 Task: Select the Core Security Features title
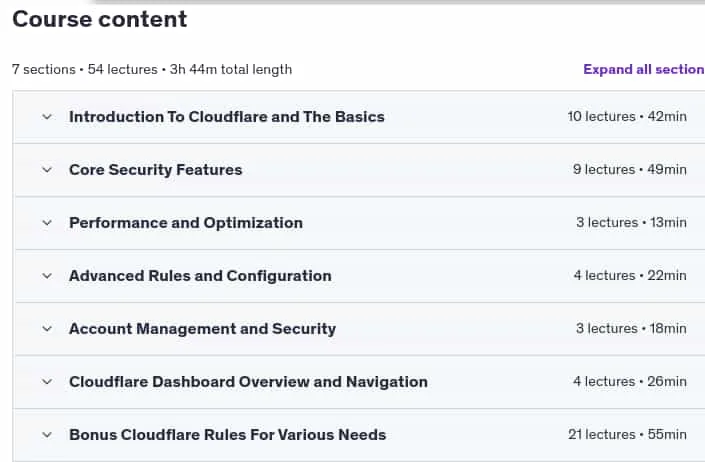[156, 170]
